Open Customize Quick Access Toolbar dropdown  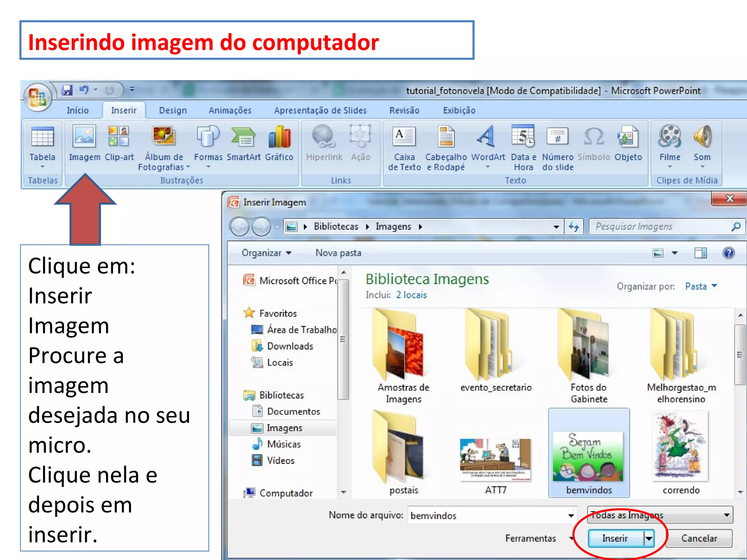pos(132,89)
